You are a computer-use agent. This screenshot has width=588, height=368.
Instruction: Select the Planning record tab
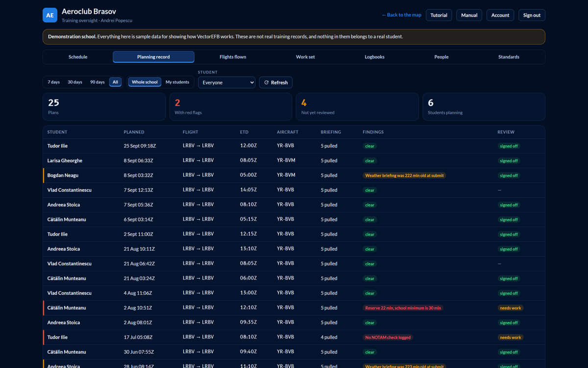(x=153, y=57)
